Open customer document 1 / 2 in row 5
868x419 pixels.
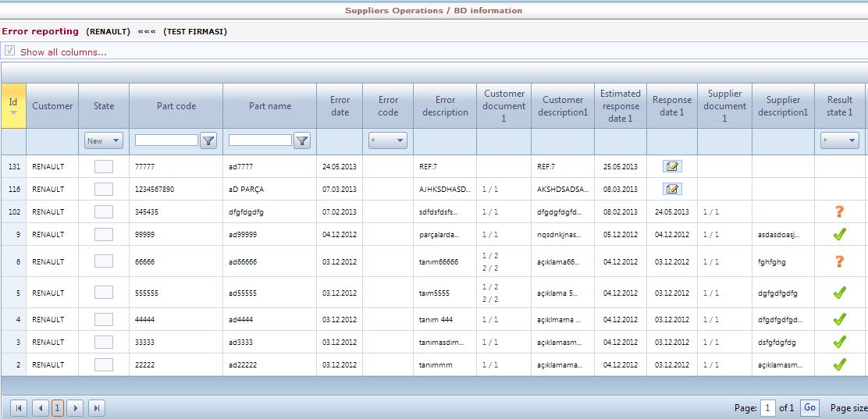pos(490,286)
